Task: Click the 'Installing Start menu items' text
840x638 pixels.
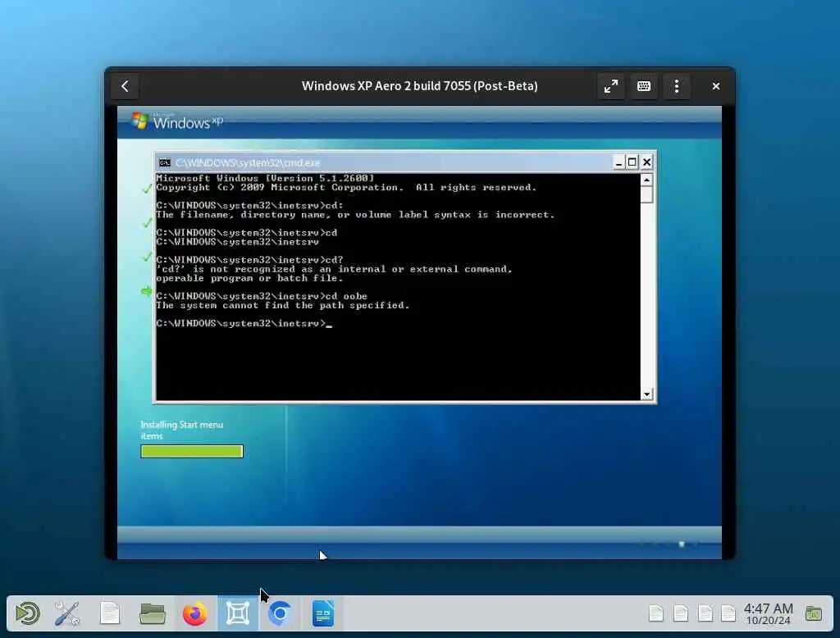Action: click(x=181, y=431)
